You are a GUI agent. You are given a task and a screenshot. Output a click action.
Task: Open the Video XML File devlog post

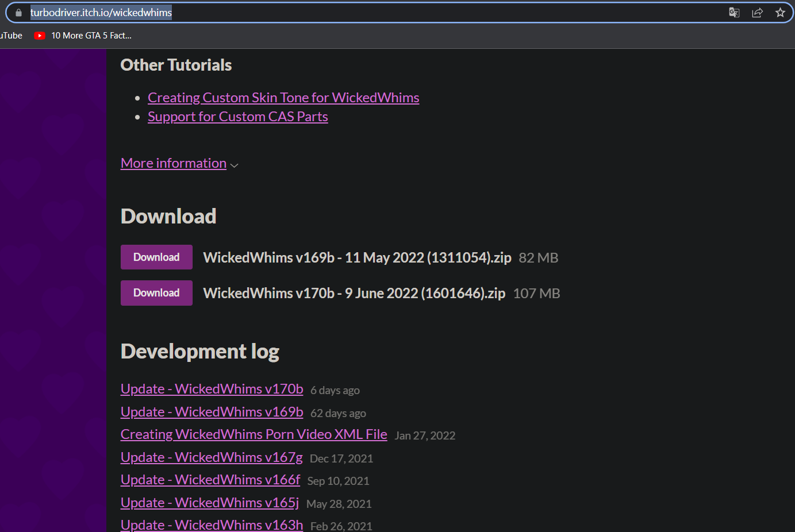[x=254, y=434]
